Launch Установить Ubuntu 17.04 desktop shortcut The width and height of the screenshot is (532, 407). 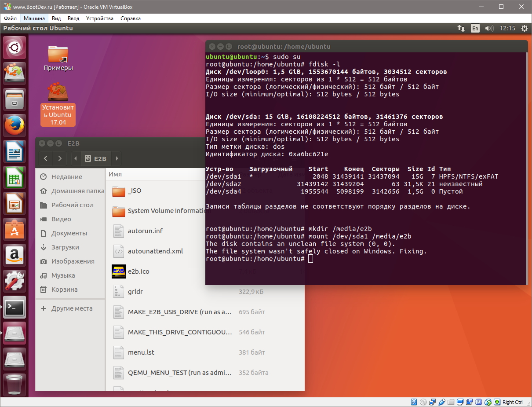pyautogui.click(x=58, y=105)
